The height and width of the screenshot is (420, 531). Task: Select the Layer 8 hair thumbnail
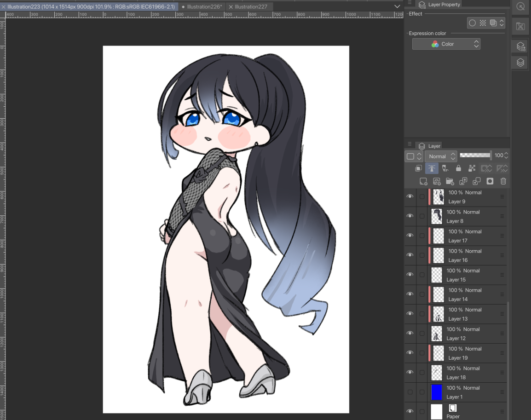(437, 216)
